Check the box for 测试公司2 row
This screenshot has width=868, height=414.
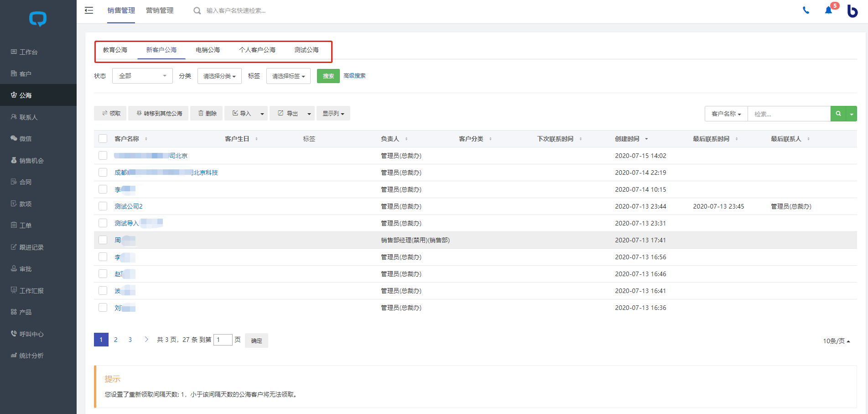pyautogui.click(x=103, y=206)
